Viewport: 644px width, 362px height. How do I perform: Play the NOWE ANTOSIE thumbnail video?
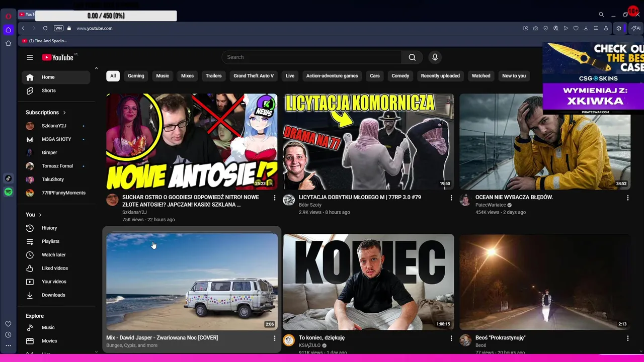192,141
